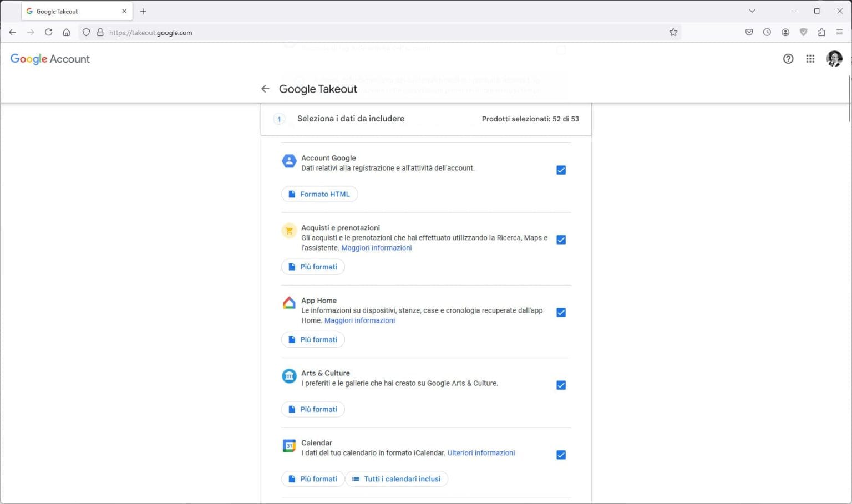
Task: Click Seleziona i dati da includere header
Action: (x=351, y=119)
